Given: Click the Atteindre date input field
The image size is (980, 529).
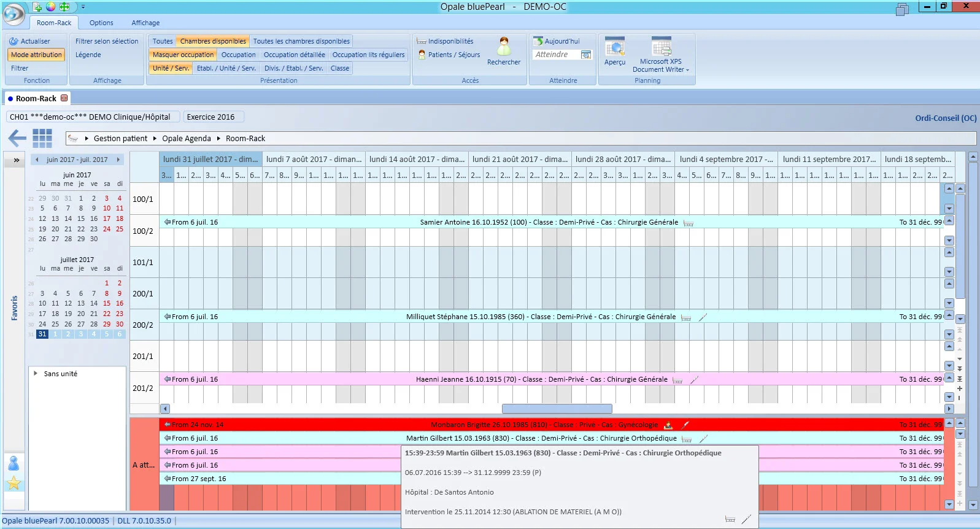Looking at the screenshot, I should 556,55.
